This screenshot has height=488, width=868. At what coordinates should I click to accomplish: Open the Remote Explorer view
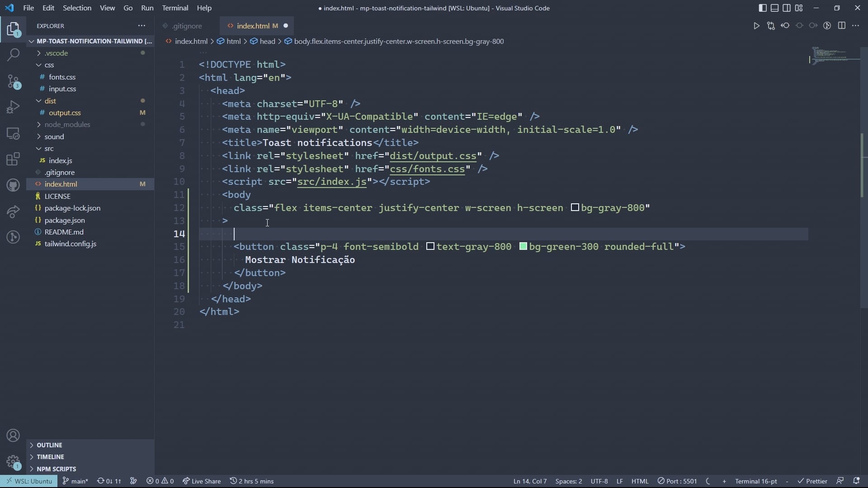[13, 133]
